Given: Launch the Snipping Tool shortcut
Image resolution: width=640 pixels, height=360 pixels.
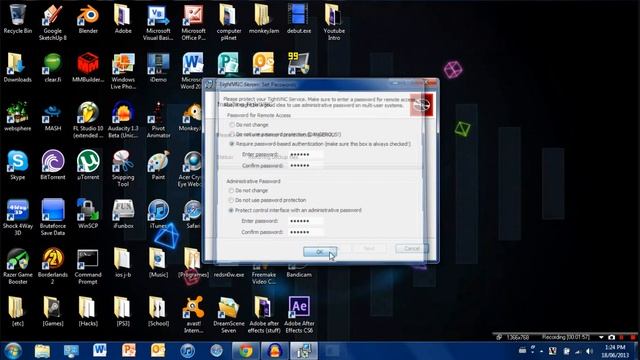Looking at the screenshot, I should [123, 169].
